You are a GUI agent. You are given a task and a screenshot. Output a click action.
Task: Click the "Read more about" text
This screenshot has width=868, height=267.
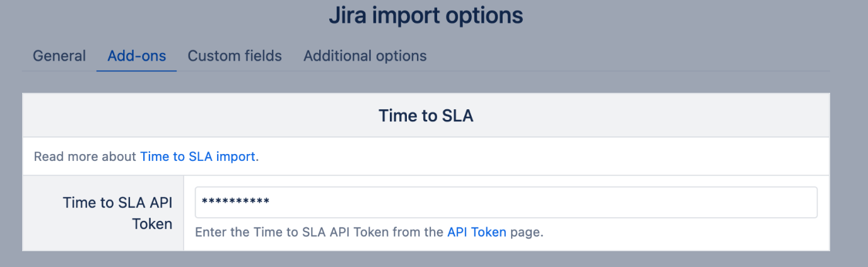(85, 157)
